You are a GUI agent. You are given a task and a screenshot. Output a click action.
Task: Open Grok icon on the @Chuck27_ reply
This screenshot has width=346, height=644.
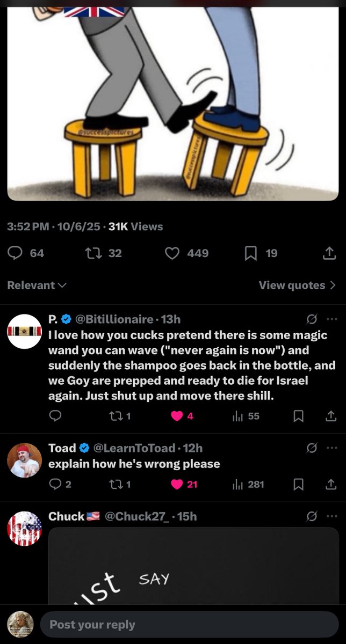tap(311, 516)
